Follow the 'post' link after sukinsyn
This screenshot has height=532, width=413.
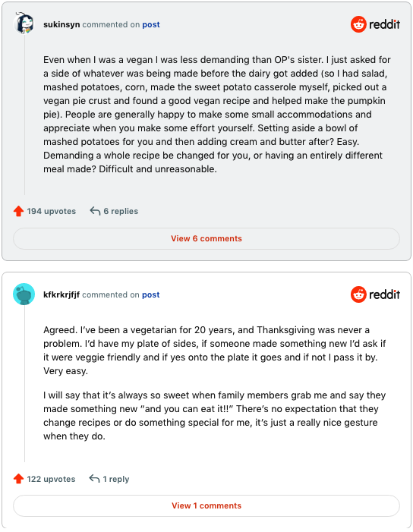pyautogui.click(x=151, y=25)
